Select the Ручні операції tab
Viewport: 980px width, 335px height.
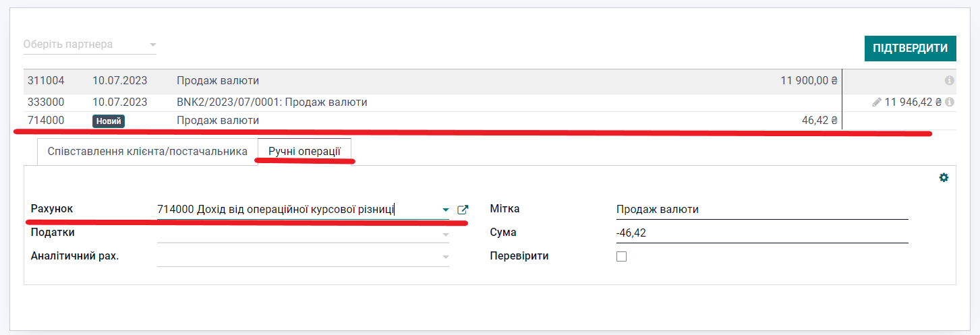pos(304,152)
